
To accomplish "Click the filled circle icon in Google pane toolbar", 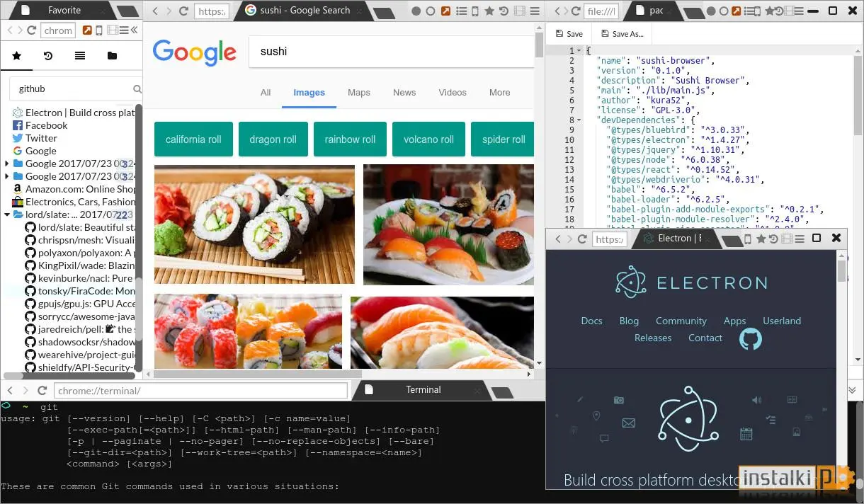I will [x=416, y=11].
